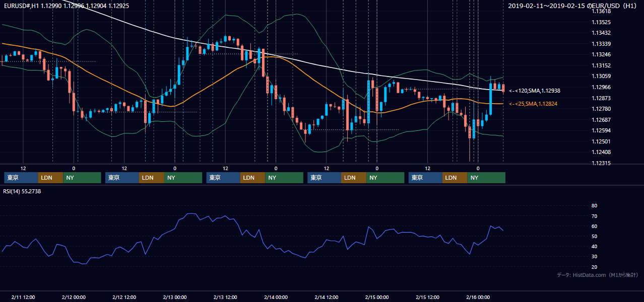Click the 2019-02-11～2019-02-15 date range header
This screenshot has width=644, height=302.
[572, 6]
